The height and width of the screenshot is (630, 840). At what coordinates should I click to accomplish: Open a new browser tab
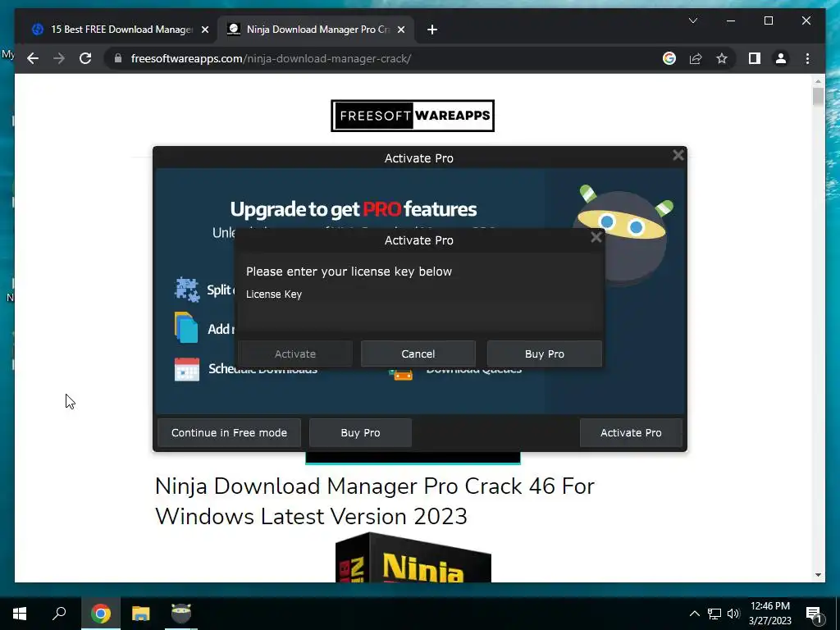(x=432, y=30)
